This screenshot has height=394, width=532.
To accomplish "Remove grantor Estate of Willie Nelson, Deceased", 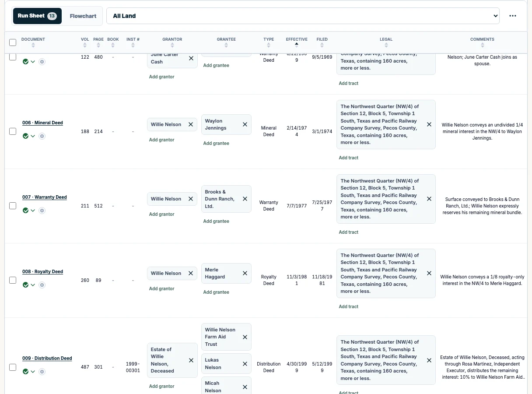I will tap(191, 360).
